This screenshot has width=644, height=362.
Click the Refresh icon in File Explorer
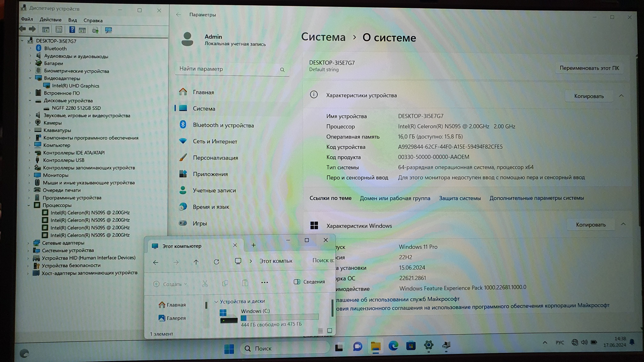click(216, 262)
